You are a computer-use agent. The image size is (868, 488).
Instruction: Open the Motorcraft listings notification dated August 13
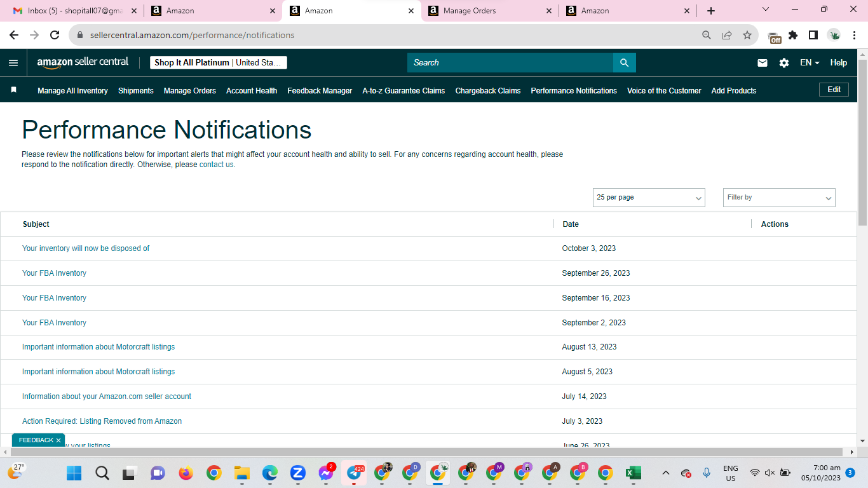[98, 347]
